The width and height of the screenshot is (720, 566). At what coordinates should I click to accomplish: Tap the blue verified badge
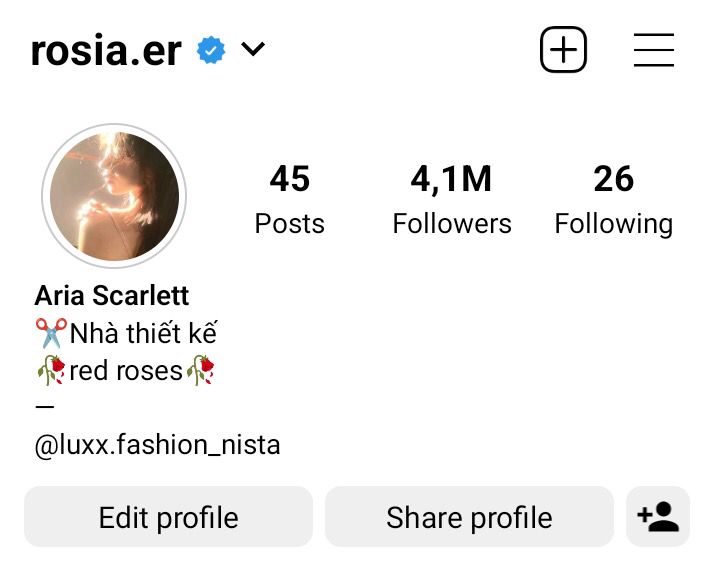tap(211, 50)
